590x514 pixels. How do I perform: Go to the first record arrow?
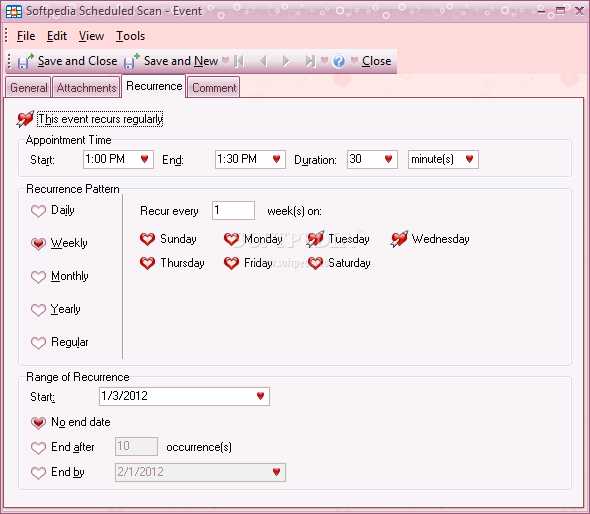pos(239,61)
